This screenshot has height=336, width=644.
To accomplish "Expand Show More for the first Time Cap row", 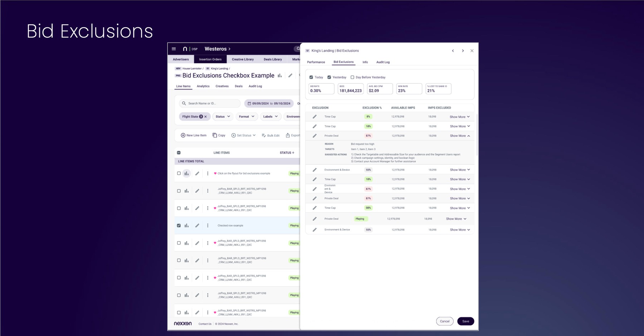I will coord(459,116).
